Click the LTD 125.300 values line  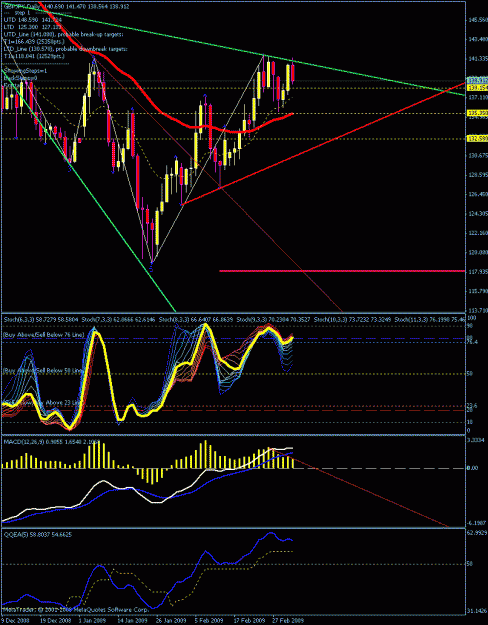[x=33, y=28]
